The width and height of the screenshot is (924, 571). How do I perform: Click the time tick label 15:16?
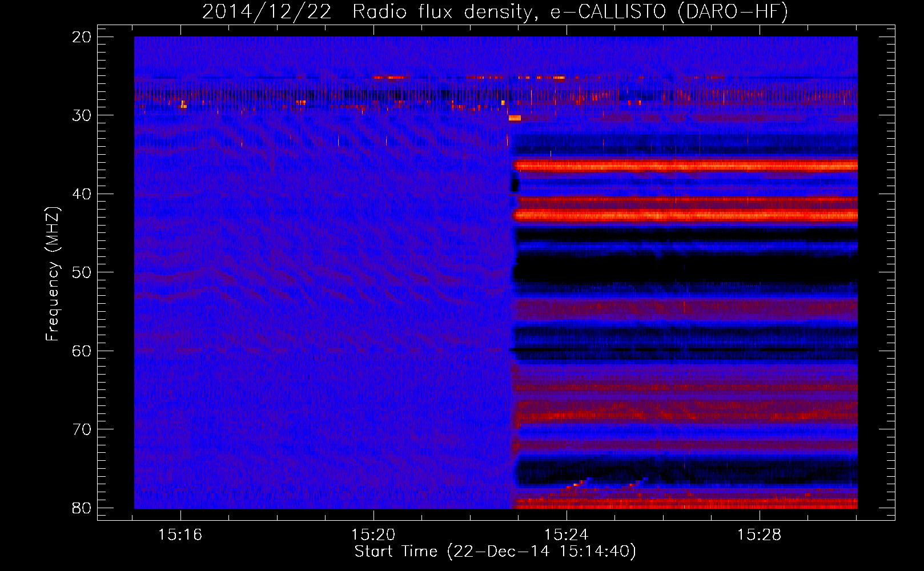(x=180, y=535)
